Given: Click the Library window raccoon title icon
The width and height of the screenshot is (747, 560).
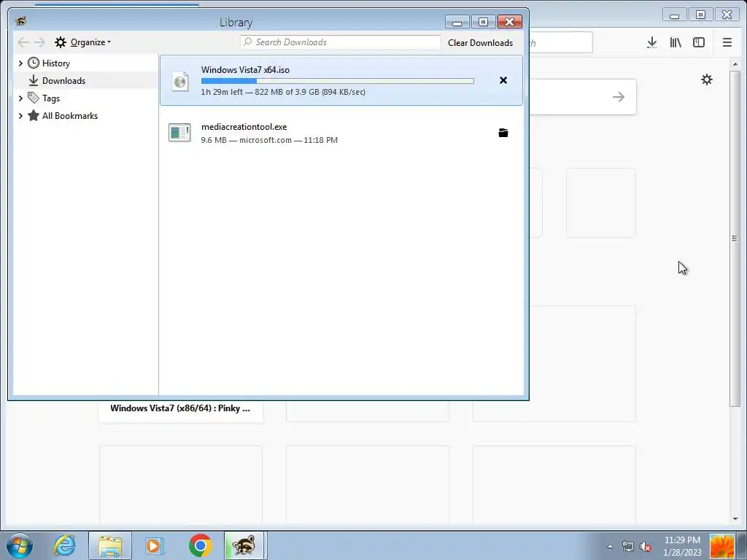Looking at the screenshot, I should coord(20,21).
